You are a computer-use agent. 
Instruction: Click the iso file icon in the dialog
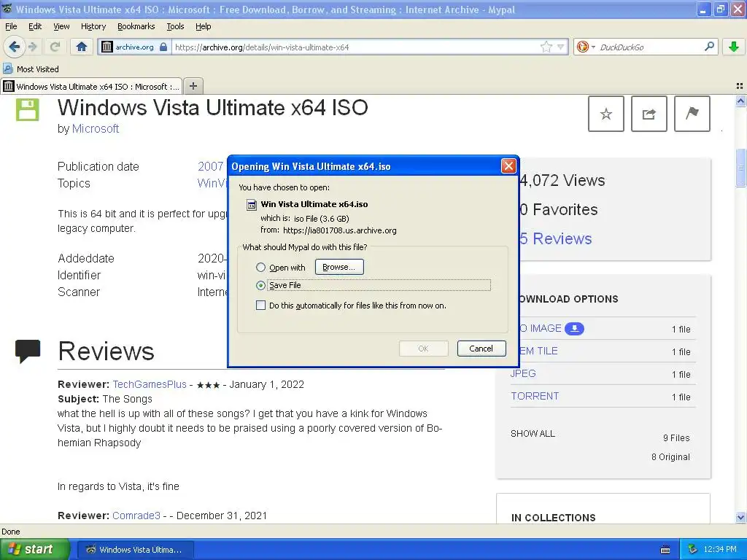(251, 205)
